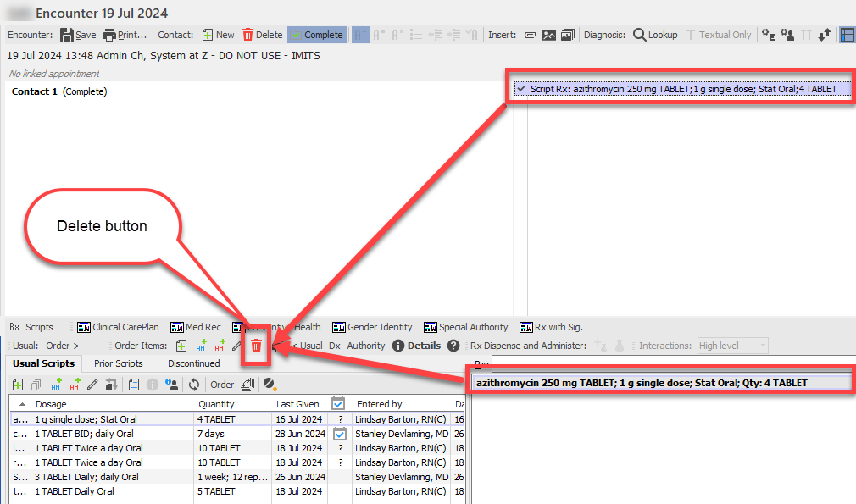The image size is (856, 504).
Task: Toggle the Complete contact button
Action: coord(316,35)
